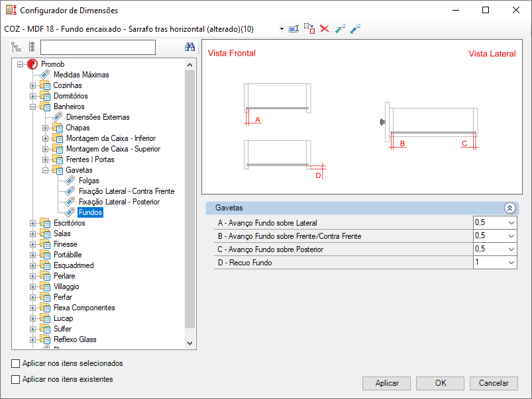The width and height of the screenshot is (532, 399).
Task: Click the folder icon beside Gavetas
Action: (x=58, y=170)
